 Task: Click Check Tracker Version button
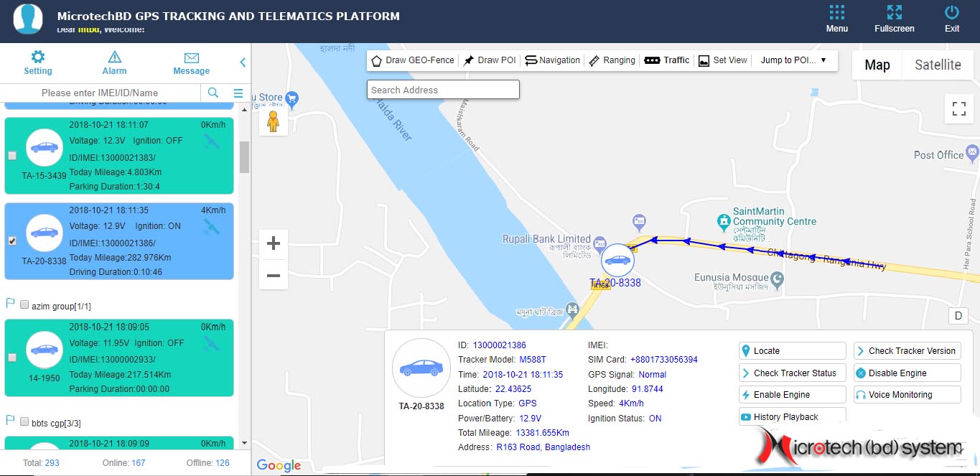907,351
